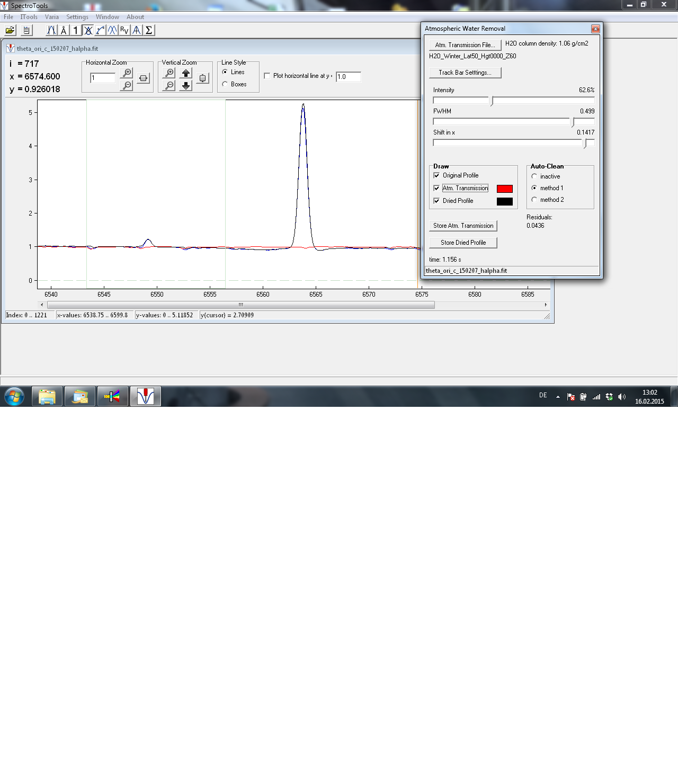Image resolution: width=678 pixels, height=784 pixels.
Task: Click the Store Dried Profile button
Action: [463, 243]
